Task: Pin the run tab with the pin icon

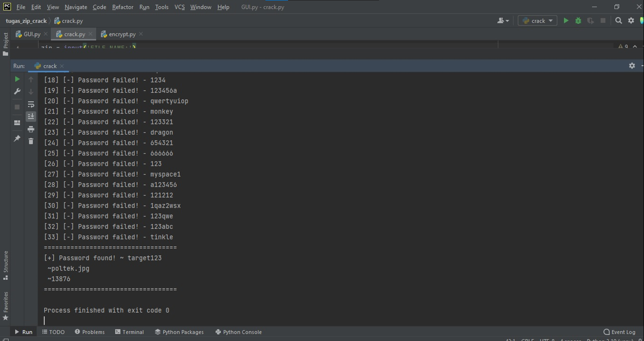Action: coord(17,138)
